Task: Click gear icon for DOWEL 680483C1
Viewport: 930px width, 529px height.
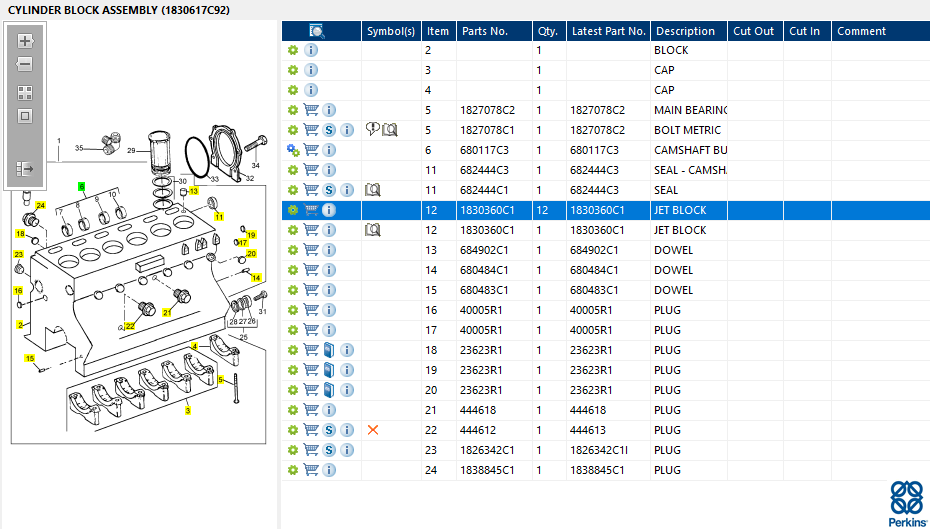Action: (x=292, y=291)
